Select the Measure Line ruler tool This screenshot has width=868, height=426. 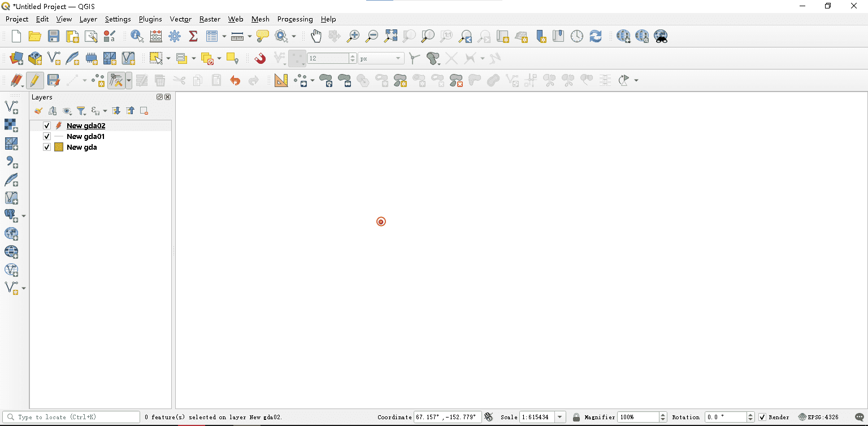238,36
